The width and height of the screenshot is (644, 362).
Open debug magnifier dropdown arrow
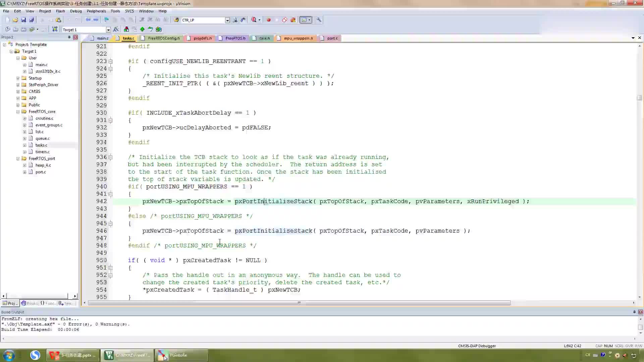(x=259, y=20)
